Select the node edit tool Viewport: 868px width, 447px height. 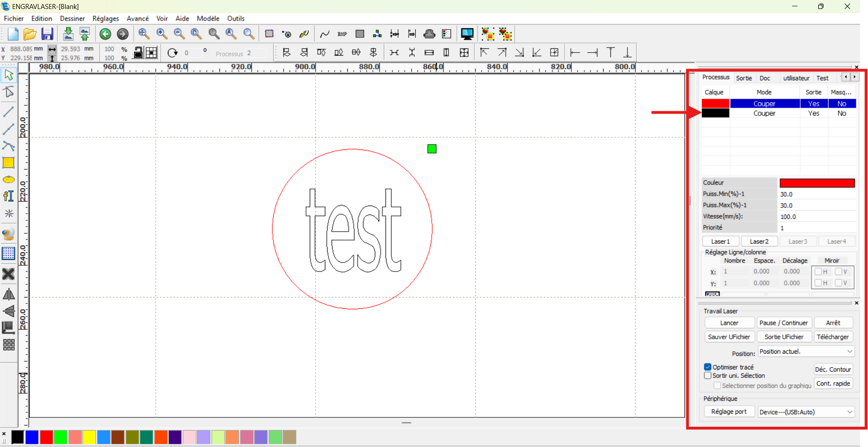coord(9,92)
